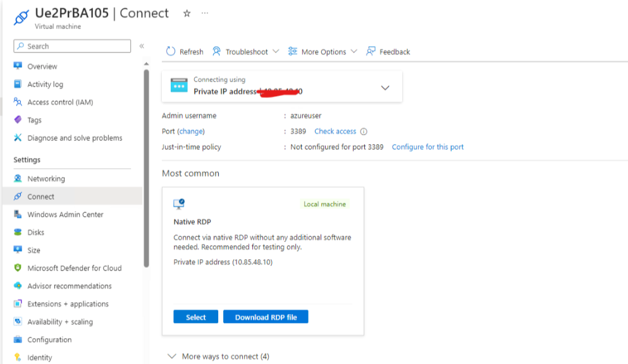
Task: Click the Check access link
Action: click(335, 131)
